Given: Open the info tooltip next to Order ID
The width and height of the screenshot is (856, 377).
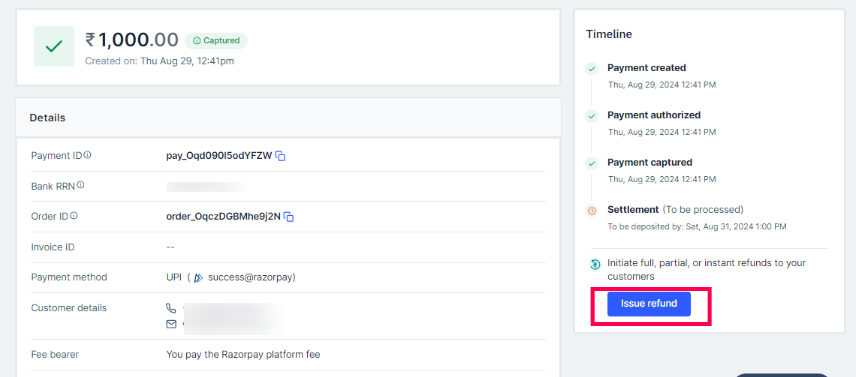Looking at the screenshot, I should click(74, 216).
